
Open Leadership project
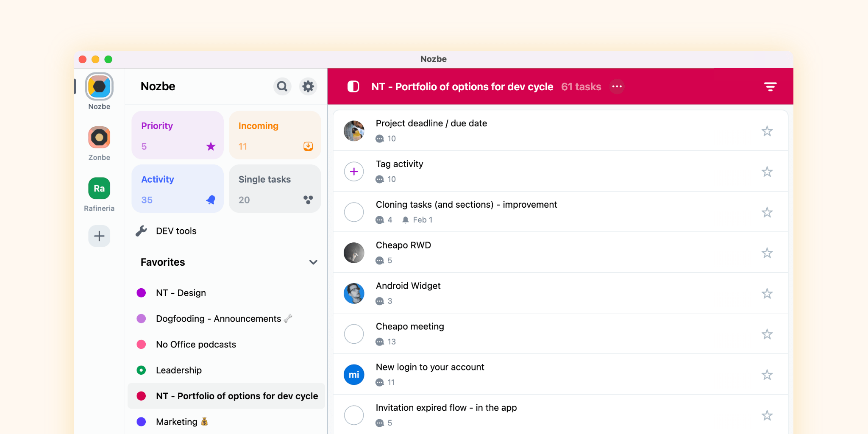pos(226,370)
